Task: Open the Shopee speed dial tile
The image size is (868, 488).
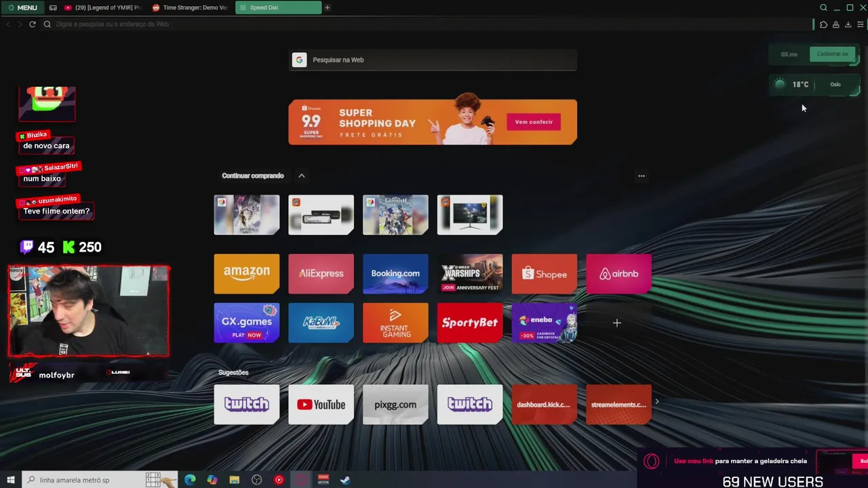Action: 545,274
